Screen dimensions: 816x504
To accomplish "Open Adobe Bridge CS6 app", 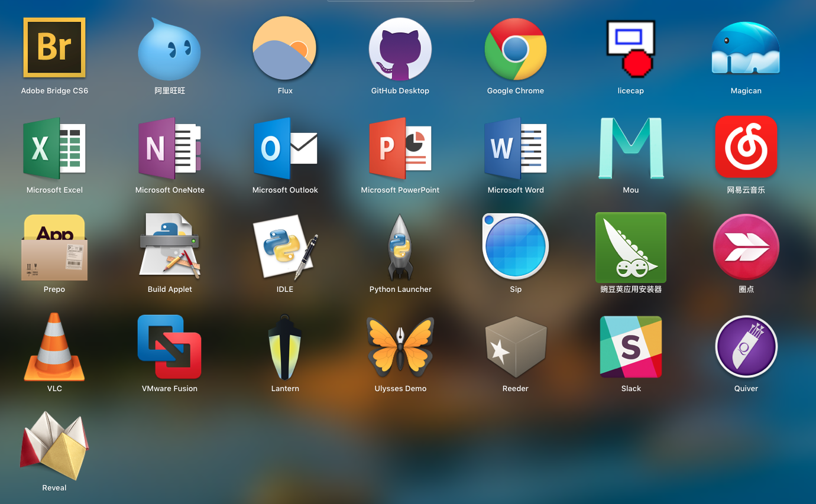I will tap(54, 48).
